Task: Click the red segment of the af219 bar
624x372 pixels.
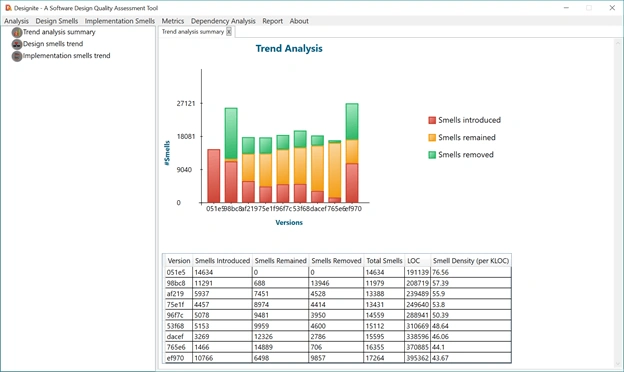Action: click(248, 192)
